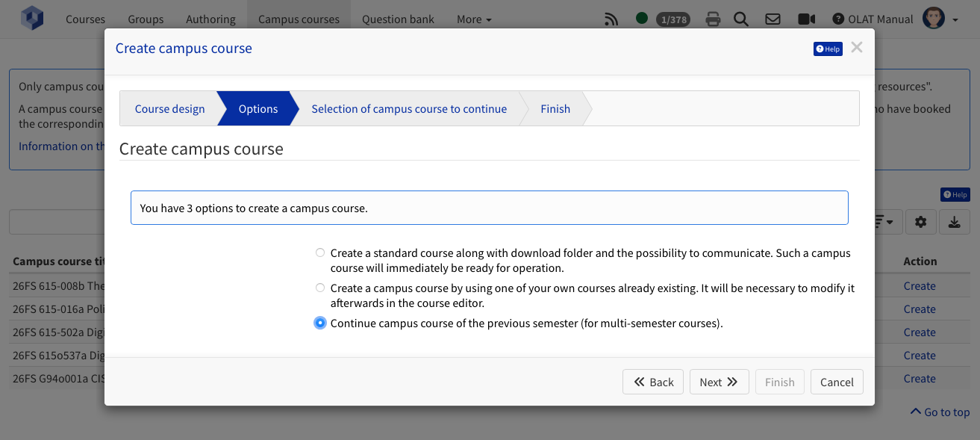Select Continue campus course of previous semester
Image resolution: width=980 pixels, height=440 pixels.
pyautogui.click(x=320, y=323)
